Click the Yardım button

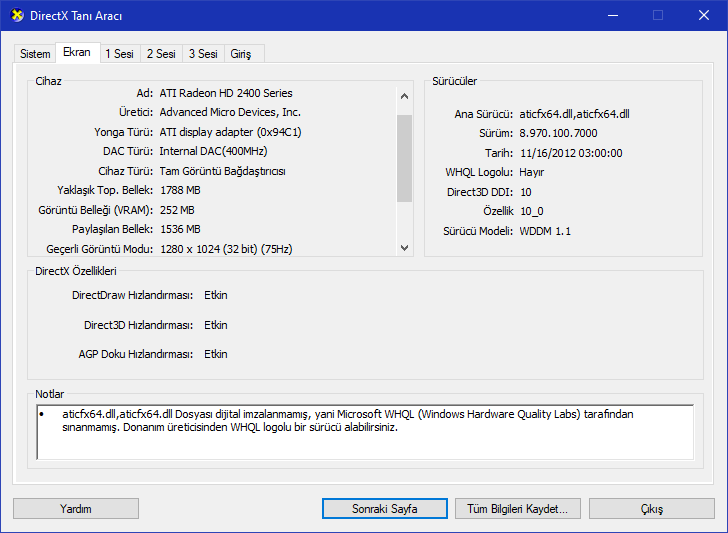click(x=76, y=508)
